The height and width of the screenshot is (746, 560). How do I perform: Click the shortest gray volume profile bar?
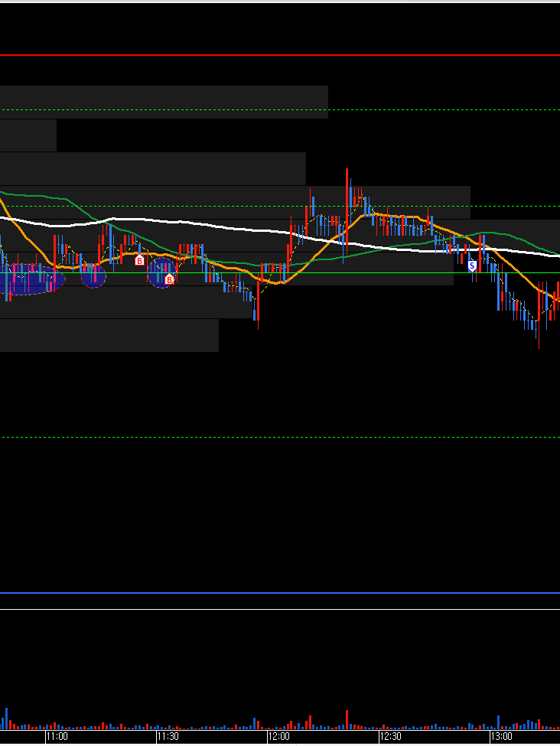28,135
